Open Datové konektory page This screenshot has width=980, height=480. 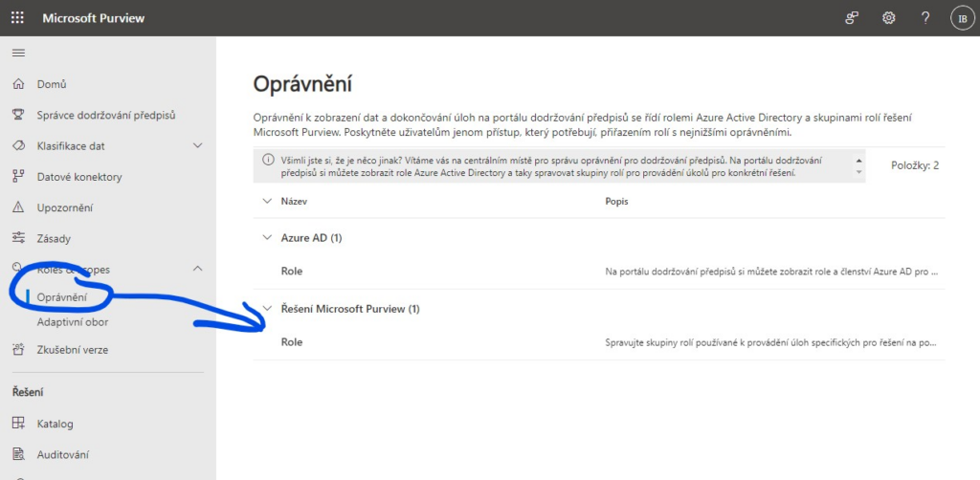coord(79,177)
